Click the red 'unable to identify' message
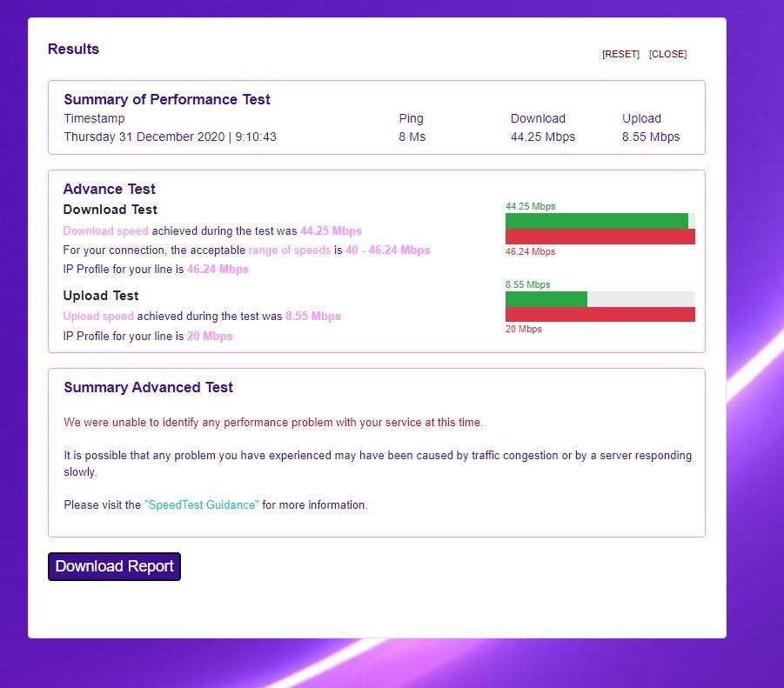784x688 pixels. 272,423
